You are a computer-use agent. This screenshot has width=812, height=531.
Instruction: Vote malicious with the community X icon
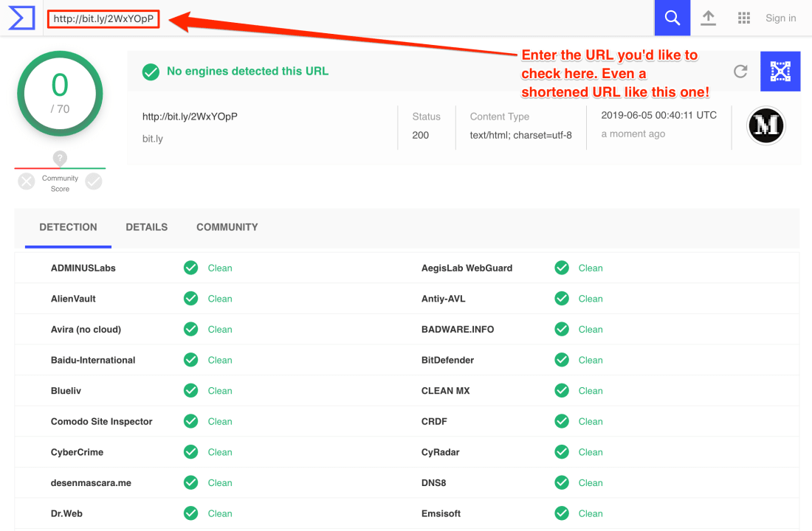pos(27,181)
